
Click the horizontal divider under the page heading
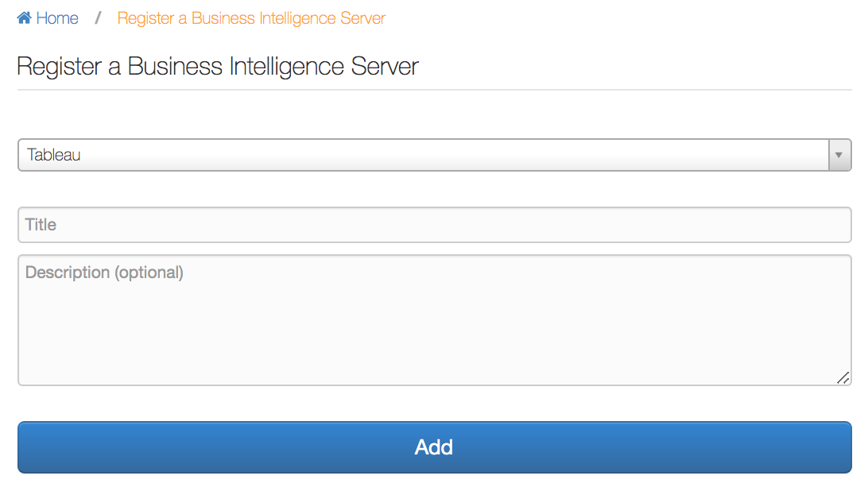click(x=435, y=90)
